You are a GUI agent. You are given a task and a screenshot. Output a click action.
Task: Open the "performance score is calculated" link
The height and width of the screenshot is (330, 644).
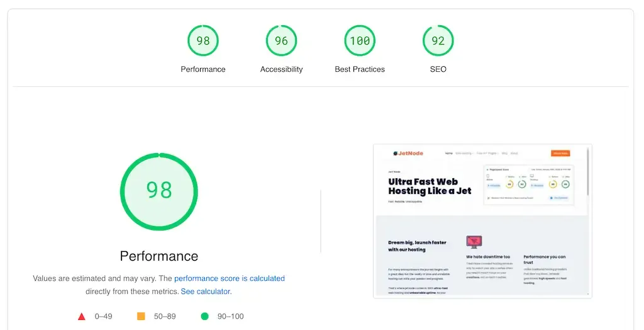click(230, 278)
